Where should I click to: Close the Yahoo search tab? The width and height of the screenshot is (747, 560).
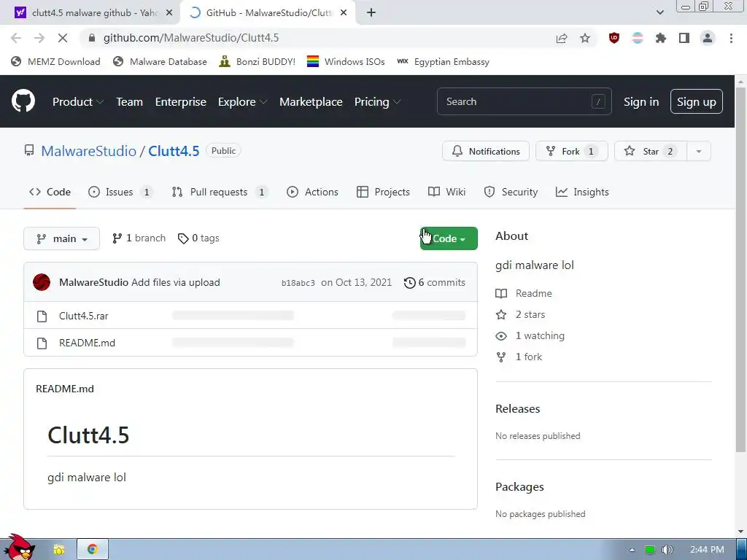(x=169, y=13)
